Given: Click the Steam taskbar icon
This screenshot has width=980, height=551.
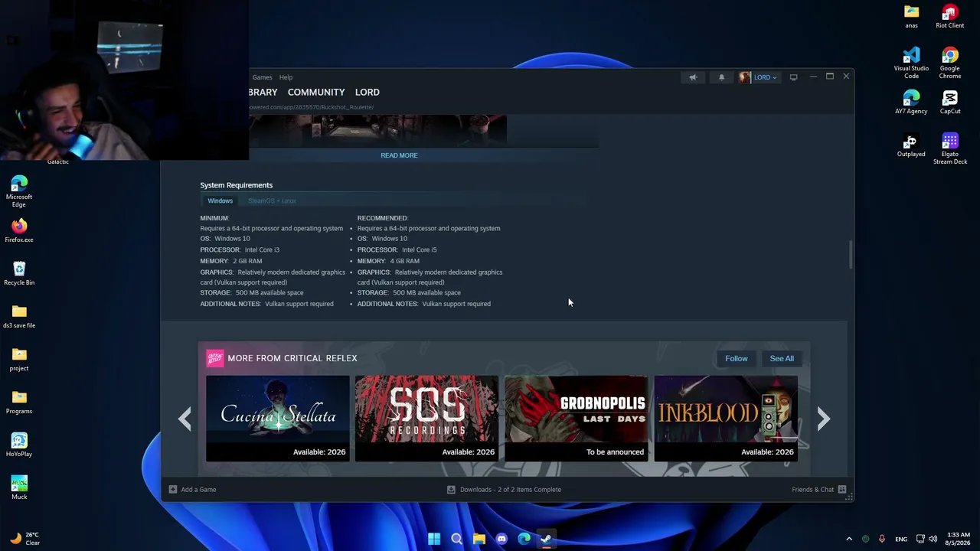Looking at the screenshot, I should point(546,539).
